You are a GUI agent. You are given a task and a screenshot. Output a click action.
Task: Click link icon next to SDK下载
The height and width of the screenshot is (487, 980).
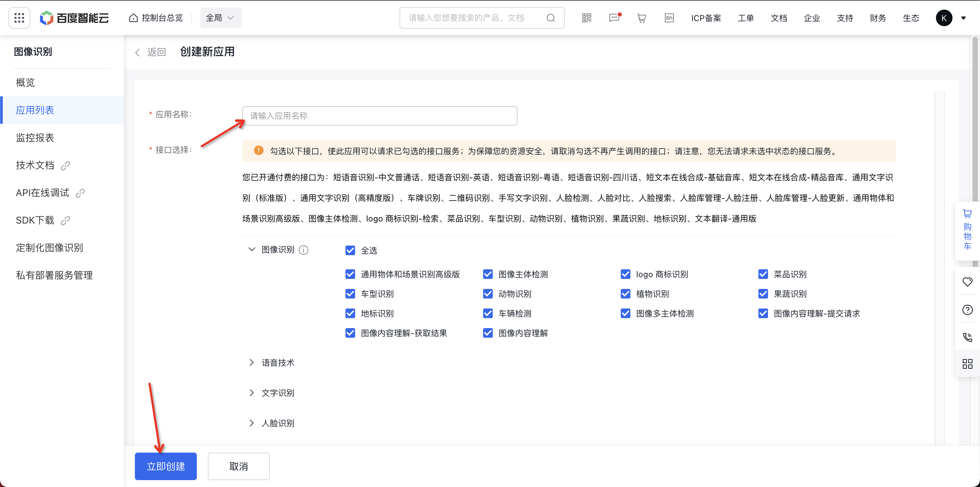coord(65,220)
